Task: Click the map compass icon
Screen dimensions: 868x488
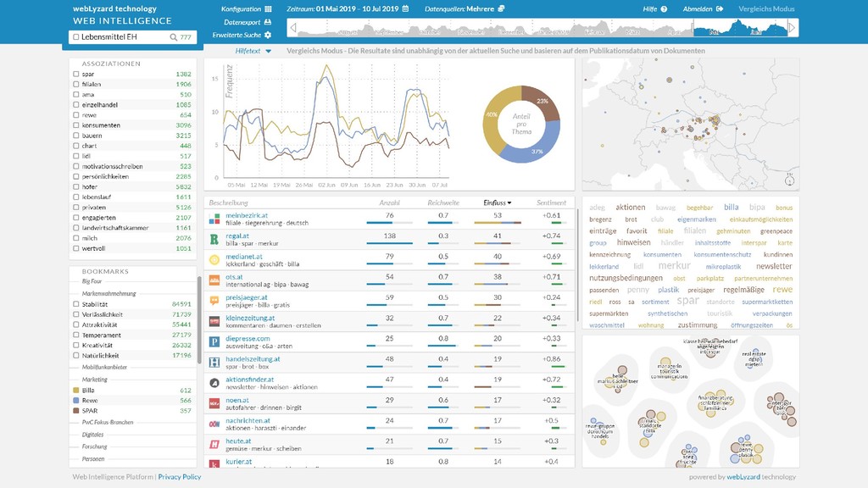Action: click(789, 180)
